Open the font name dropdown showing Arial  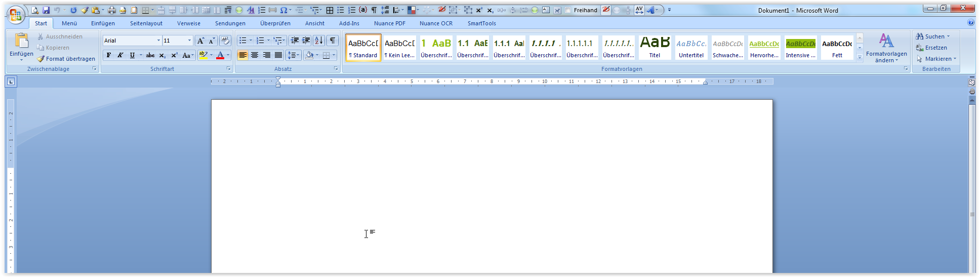pos(158,41)
